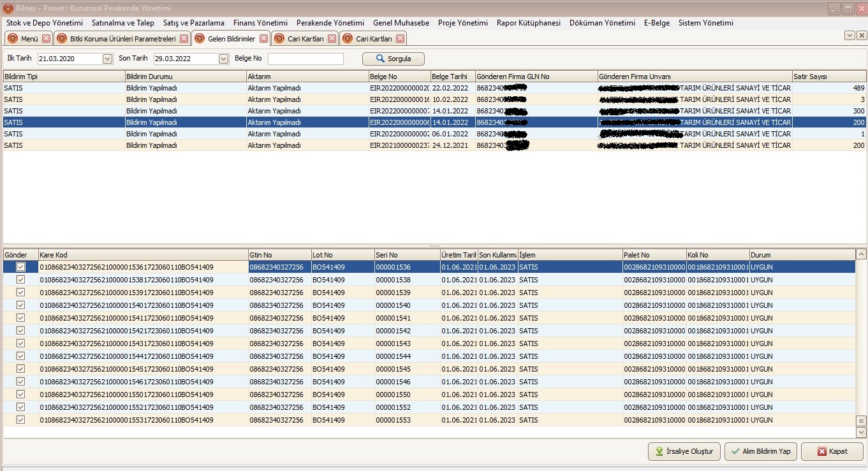Select notification row dated 22.02.2022
Screen dimensions: 868x471
click(434, 88)
